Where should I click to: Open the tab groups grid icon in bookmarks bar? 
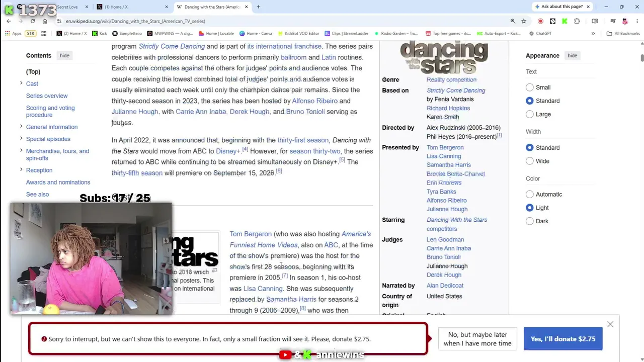pos(44,34)
